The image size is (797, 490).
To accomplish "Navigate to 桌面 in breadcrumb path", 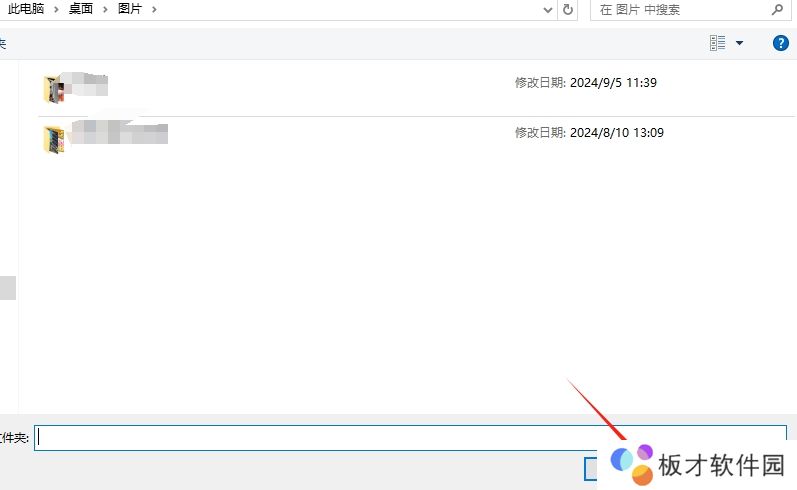I will [81, 9].
